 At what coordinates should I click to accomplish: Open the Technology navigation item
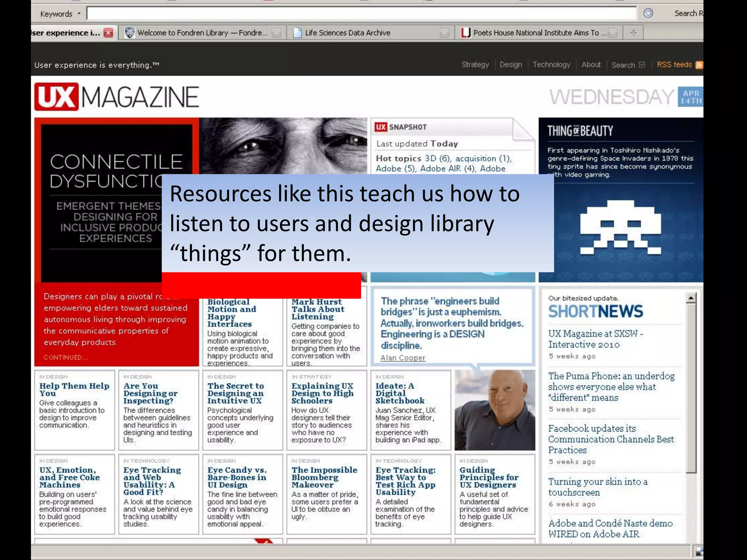(x=551, y=65)
